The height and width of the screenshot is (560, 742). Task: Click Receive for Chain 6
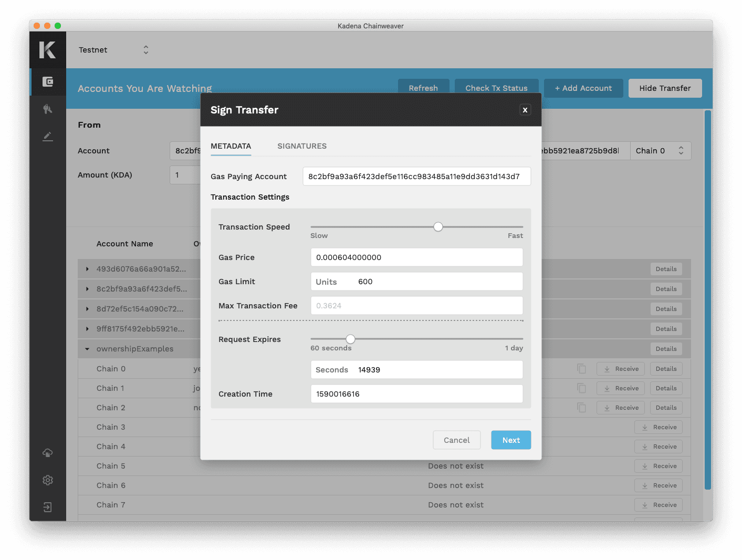[659, 485]
